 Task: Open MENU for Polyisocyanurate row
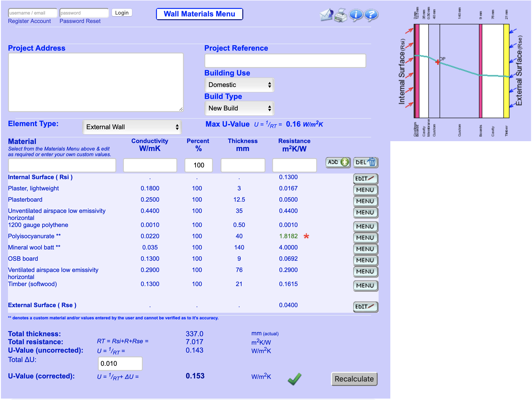click(365, 238)
